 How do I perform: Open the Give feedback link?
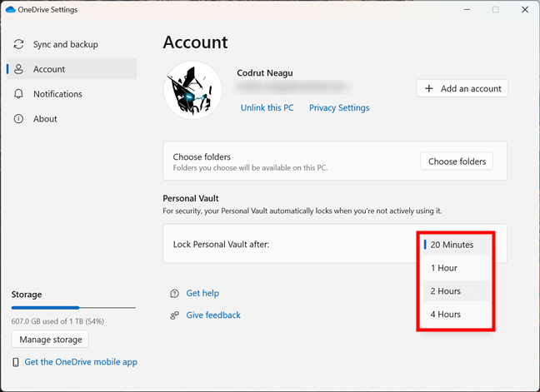click(213, 315)
